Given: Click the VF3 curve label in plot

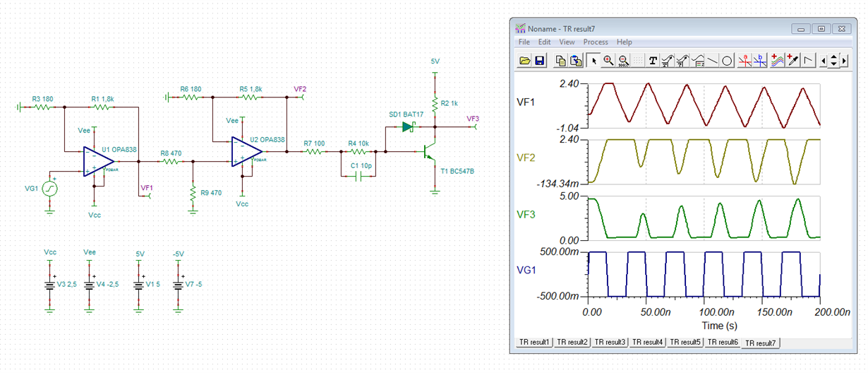Looking at the screenshot, I should pos(526,213).
